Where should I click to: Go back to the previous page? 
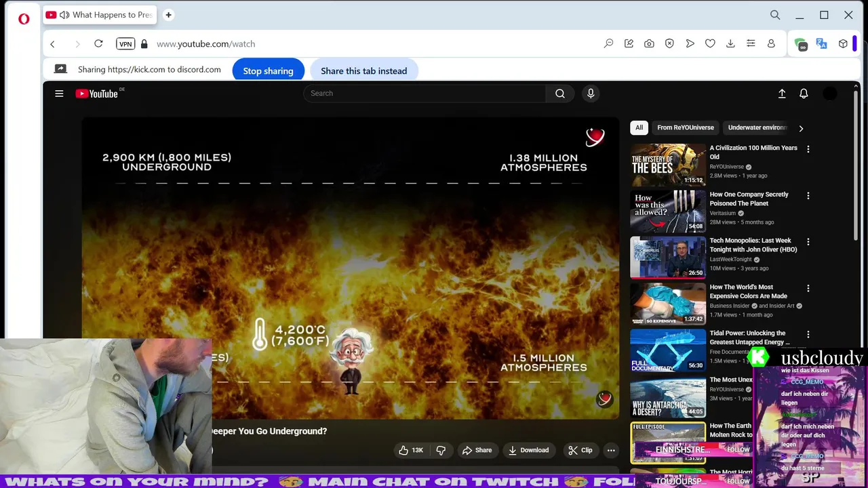(x=52, y=44)
